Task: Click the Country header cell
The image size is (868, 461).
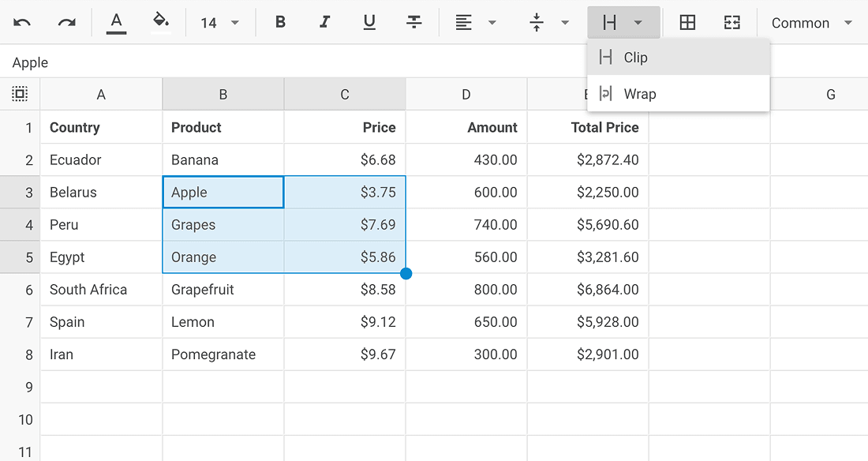Action: pos(101,127)
